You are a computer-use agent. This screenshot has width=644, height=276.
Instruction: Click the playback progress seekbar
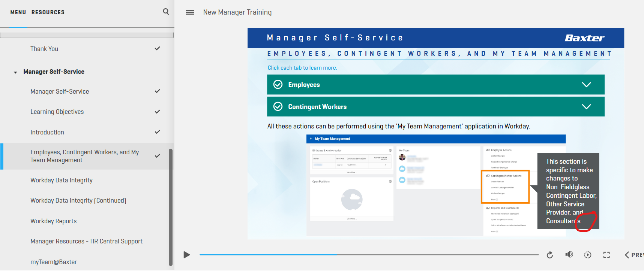(369, 255)
